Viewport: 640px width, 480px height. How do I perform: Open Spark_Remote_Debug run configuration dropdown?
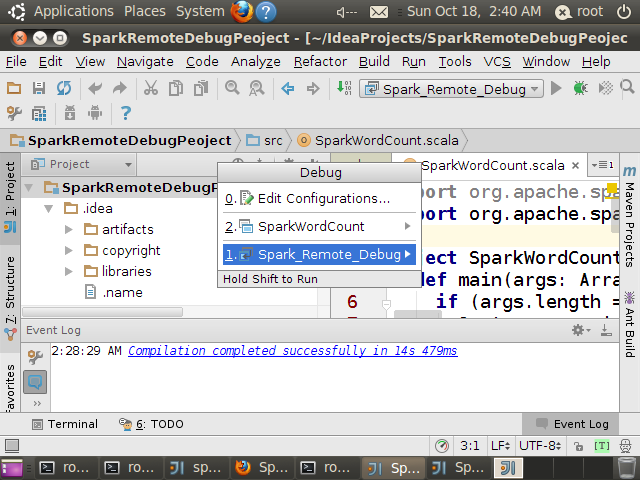pos(451,89)
